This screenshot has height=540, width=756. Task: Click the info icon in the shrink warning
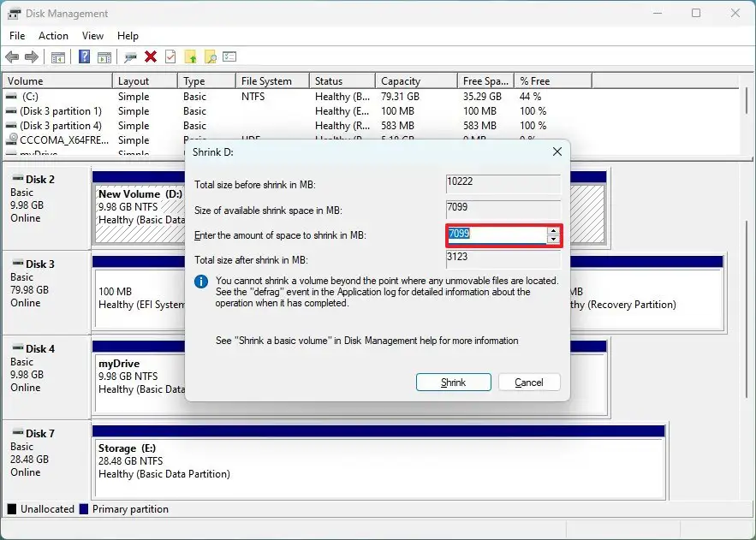pos(199,282)
